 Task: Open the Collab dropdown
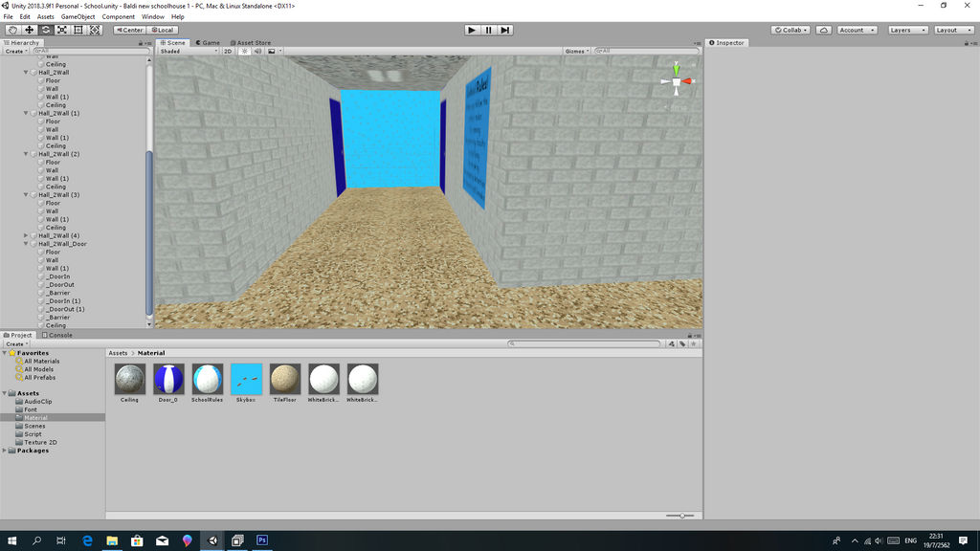pyautogui.click(x=791, y=30)
